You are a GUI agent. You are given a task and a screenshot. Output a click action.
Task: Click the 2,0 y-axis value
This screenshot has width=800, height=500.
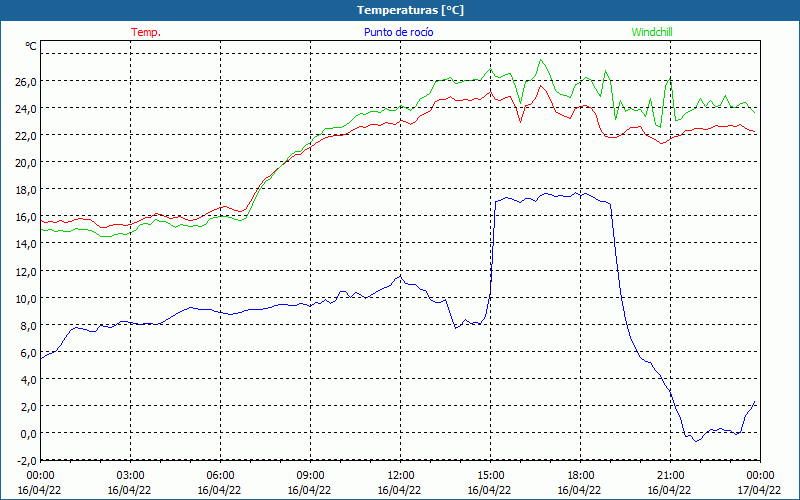(29, 407)
